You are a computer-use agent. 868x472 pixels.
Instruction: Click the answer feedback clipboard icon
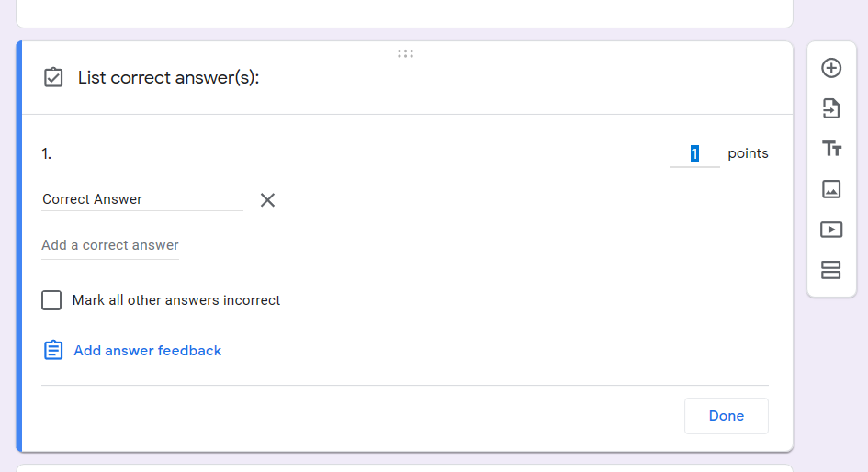[53, 350]
